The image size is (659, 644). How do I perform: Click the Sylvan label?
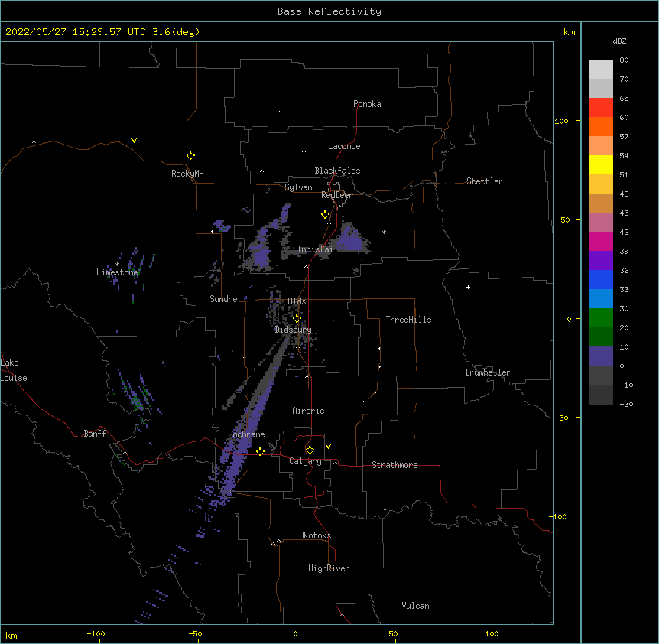[298, 187]
